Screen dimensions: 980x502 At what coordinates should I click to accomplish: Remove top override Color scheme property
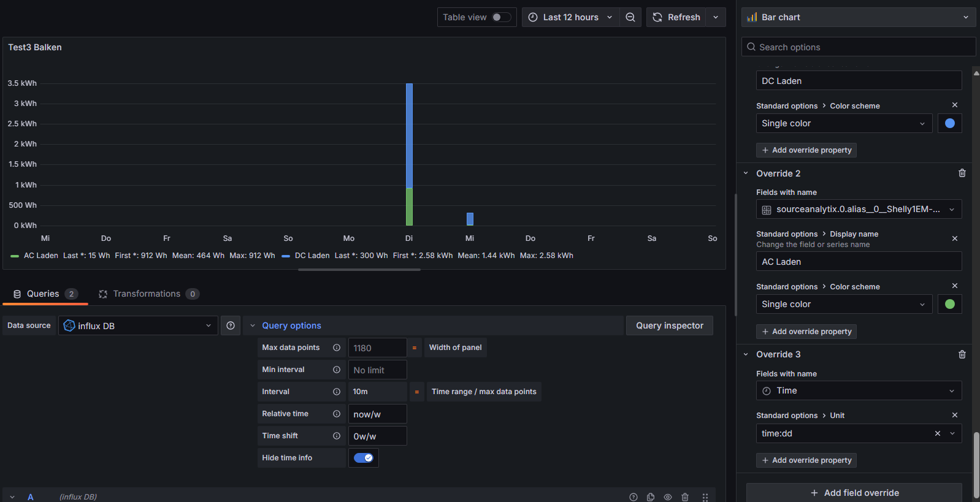pos(955,105)
